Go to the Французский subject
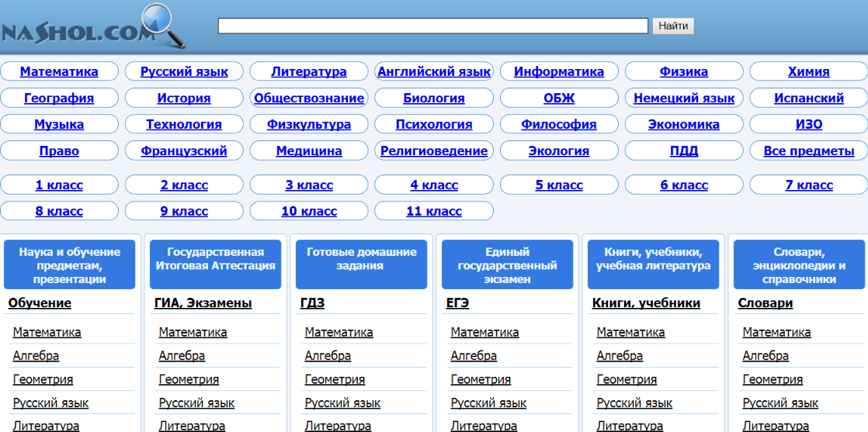The width and height of the screenshot is (868, 432). [x=184, y=151]
